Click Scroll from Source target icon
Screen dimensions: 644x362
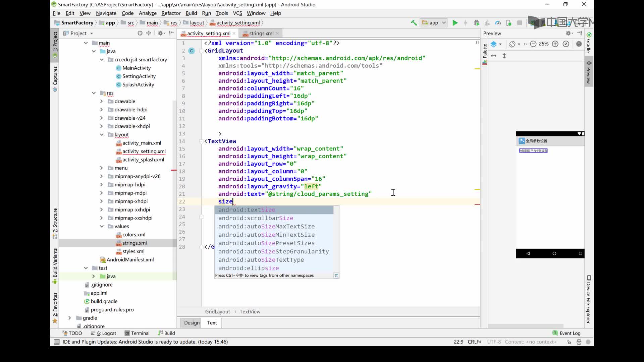pyautogui.click(x=140, y=33)
